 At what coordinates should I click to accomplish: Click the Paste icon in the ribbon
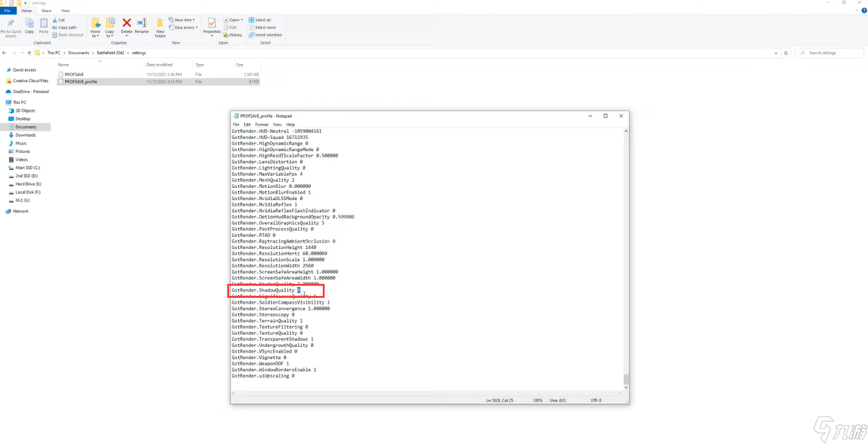coord(44,23)
